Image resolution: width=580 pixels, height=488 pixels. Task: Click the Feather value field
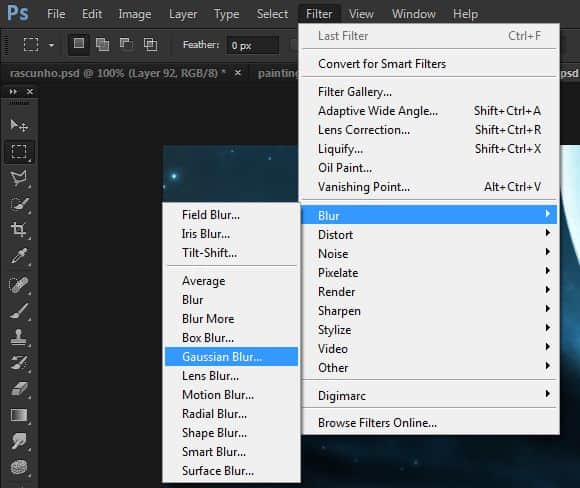coord(253,46)
